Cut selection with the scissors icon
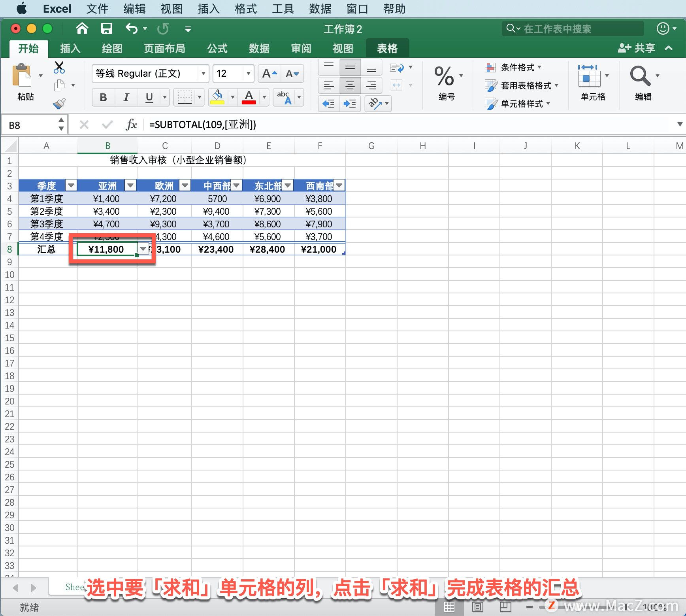686x616 pixels. click(59, 67)
